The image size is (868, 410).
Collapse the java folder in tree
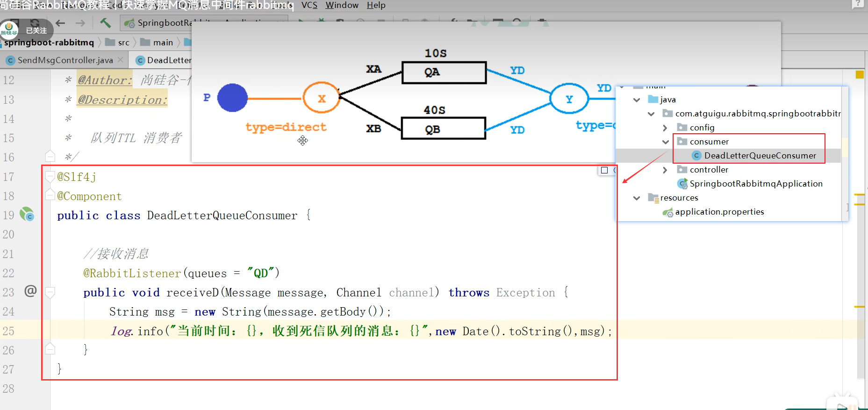[x=637, y=100]
